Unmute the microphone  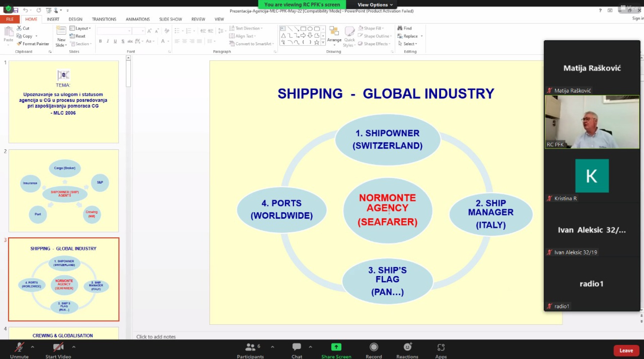point(19,347)
